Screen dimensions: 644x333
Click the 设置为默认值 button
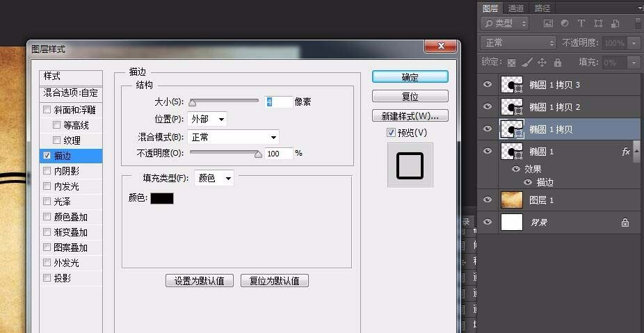(200, 281)
